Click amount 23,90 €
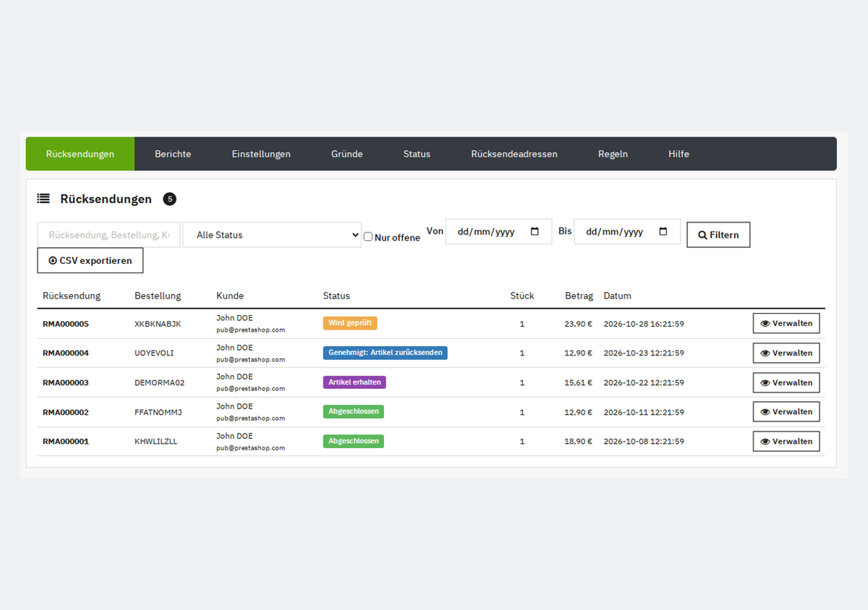Image resolution: width=868 pixels, height=610 pixels. 579,324
